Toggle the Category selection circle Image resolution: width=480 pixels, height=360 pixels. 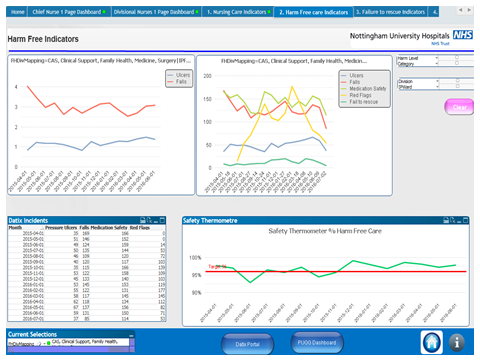(457, 63)
